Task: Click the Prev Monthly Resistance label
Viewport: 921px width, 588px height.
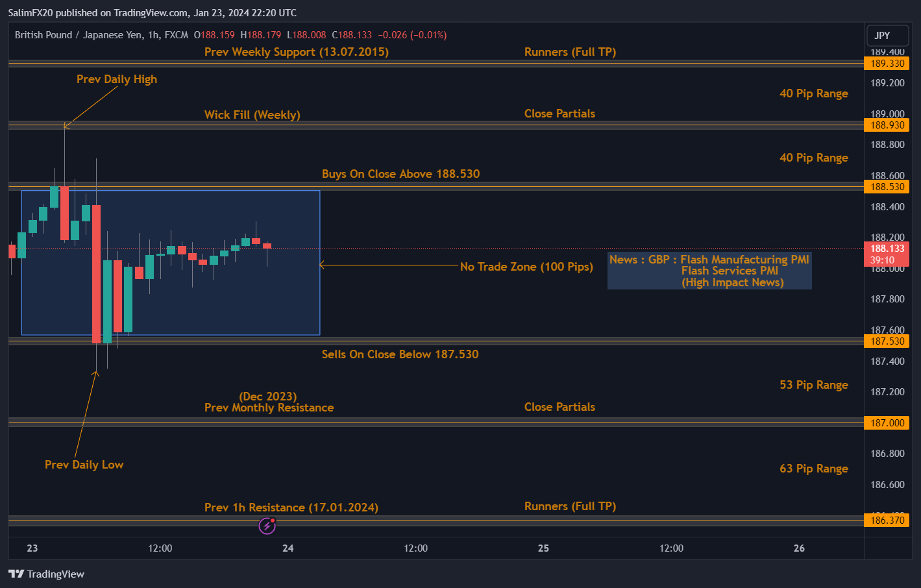Action: tap(269, 408)
